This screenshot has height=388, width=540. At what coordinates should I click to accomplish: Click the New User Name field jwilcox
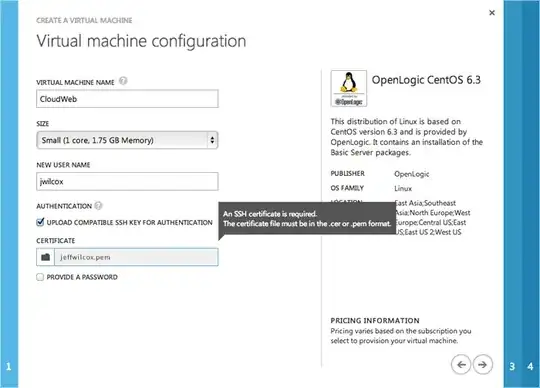tap(127, 181)
